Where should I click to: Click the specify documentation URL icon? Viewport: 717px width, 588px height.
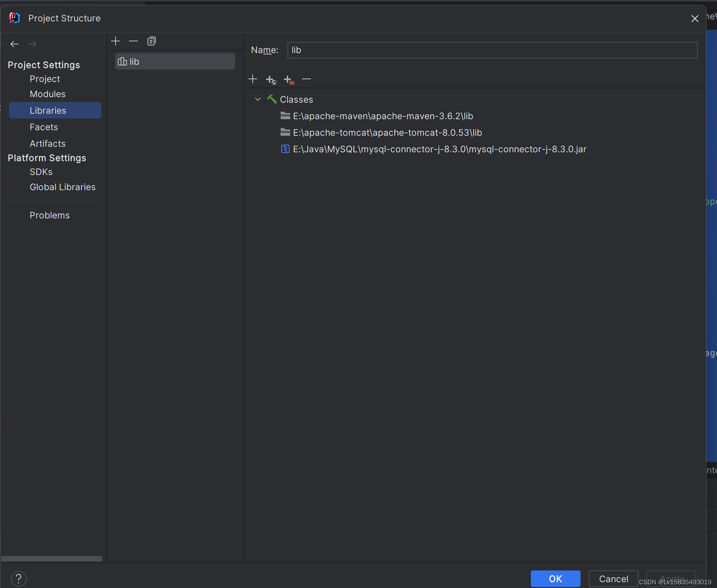pyautogui.click(x=271, y=80)
